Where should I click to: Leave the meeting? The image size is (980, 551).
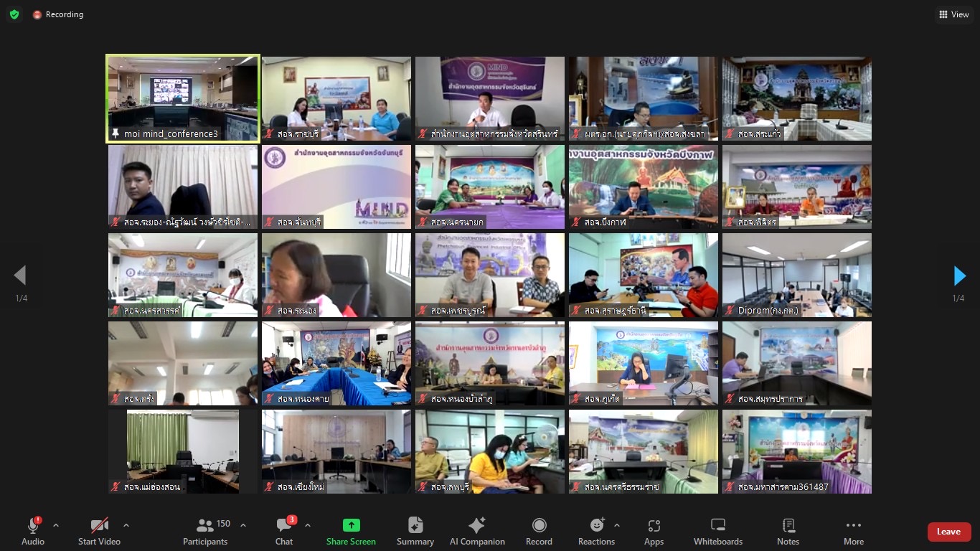tap(948, 532)
